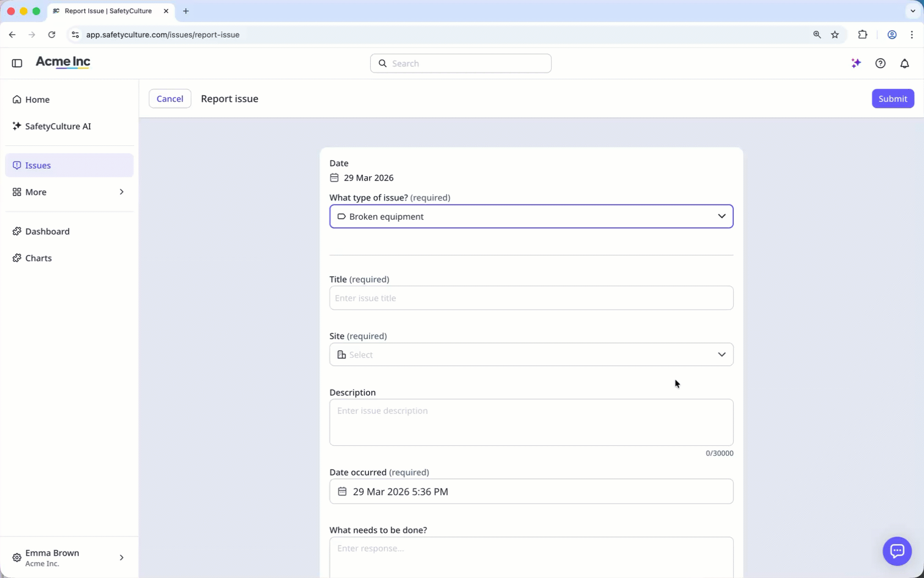Click the 29 Mar 2026 date text
924x578 pixels.
(369, 178)
